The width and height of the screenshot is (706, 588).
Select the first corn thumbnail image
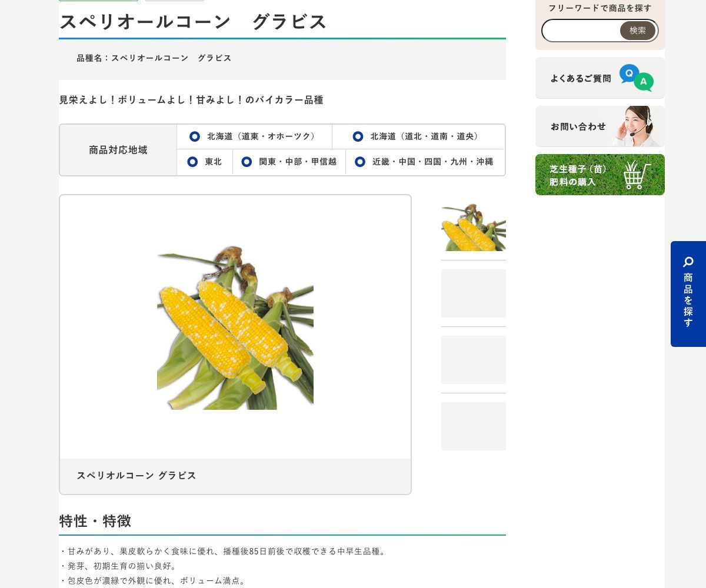[474, 227]
